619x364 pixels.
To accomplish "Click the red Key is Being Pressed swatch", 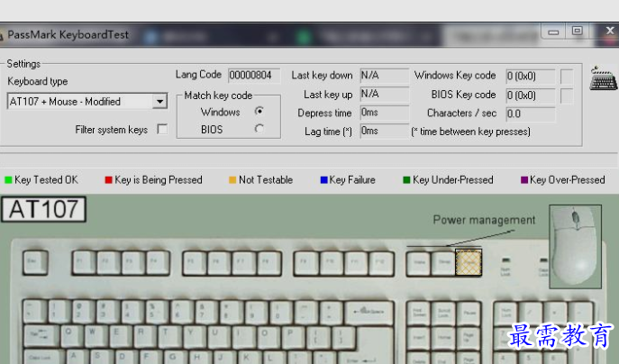I will [x=108, y=180].
